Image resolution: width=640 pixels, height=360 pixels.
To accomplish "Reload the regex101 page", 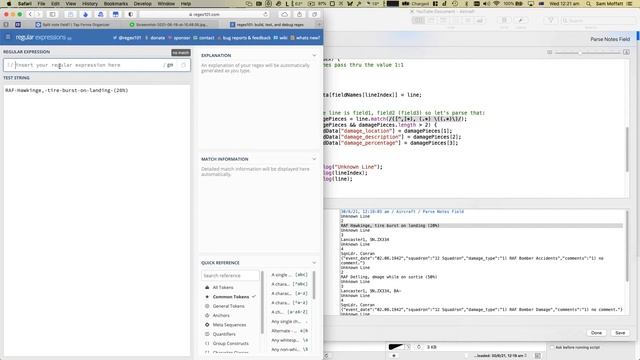I will click(x=265, y=14).
